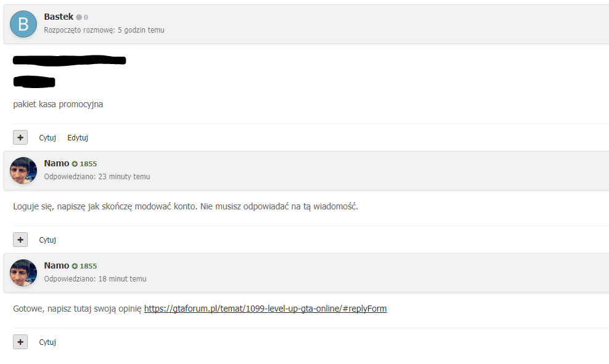Toggle the plus multiquote button under 'Loguje się' reply

[x=20, y=240]
